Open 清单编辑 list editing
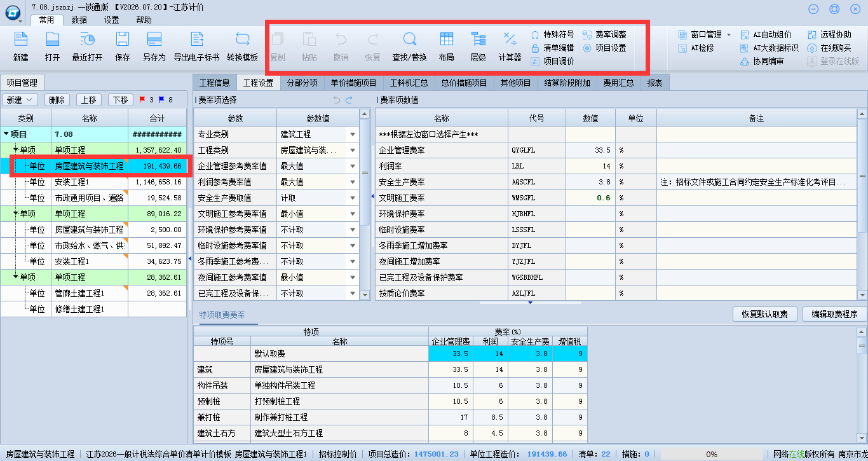The height and width of the screenshot is (461, 868). point(552,48)
